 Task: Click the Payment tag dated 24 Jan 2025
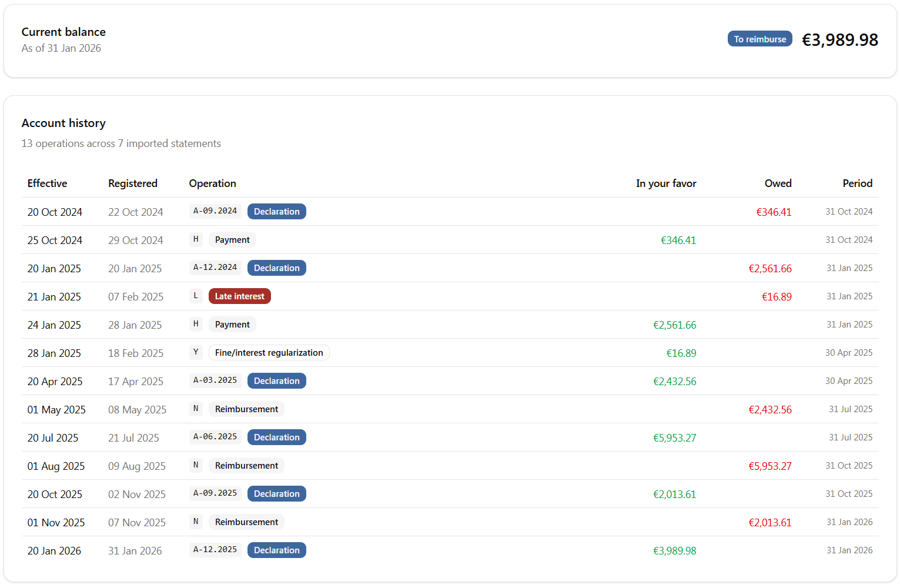232,325
